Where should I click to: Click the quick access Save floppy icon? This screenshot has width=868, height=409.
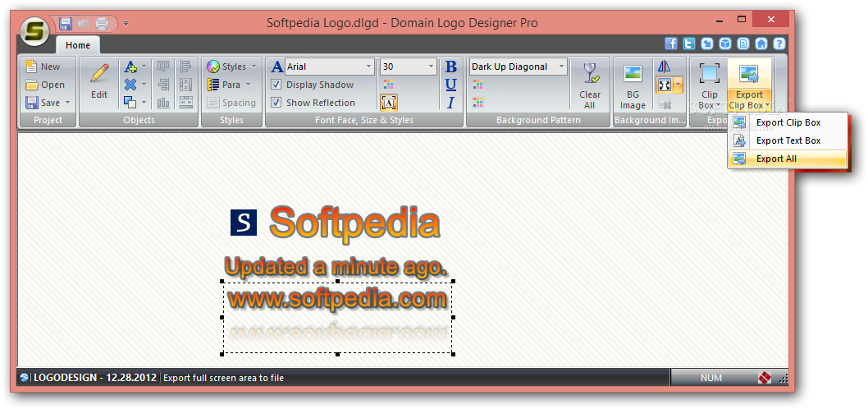(66, 23)
